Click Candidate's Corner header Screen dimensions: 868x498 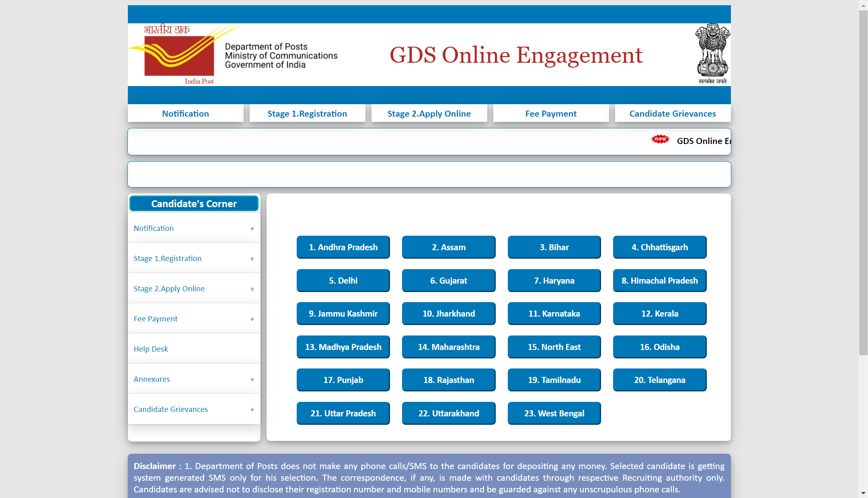tap(194, 204)
